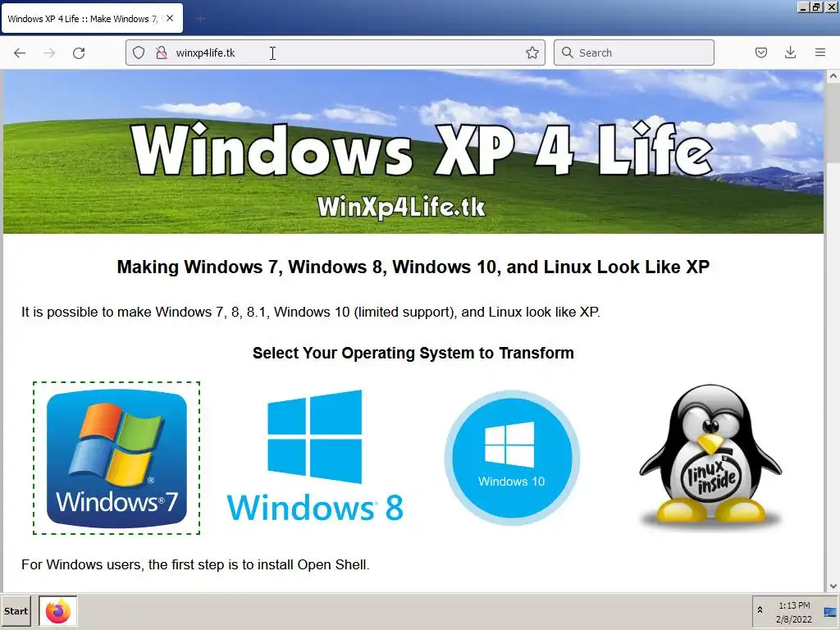Select the Windows XP 4 Life tab
Screen dimensions: 840x630
92,18
